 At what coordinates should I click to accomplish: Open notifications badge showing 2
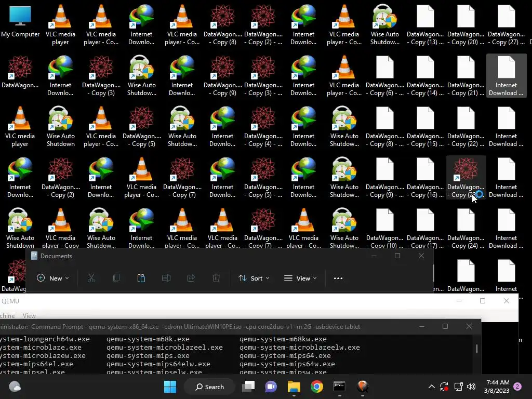[517, 387]
